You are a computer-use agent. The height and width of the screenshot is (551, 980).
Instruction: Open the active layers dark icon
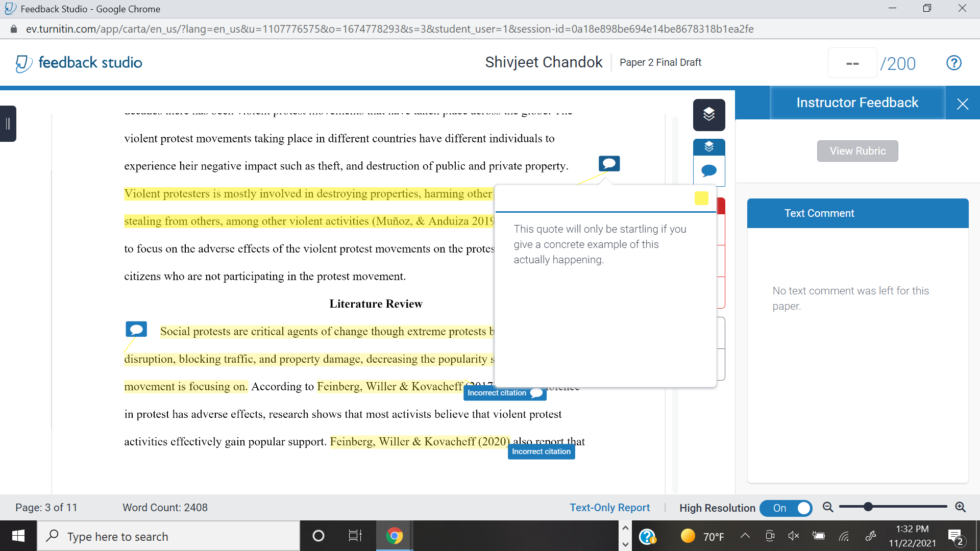(709, 114)
